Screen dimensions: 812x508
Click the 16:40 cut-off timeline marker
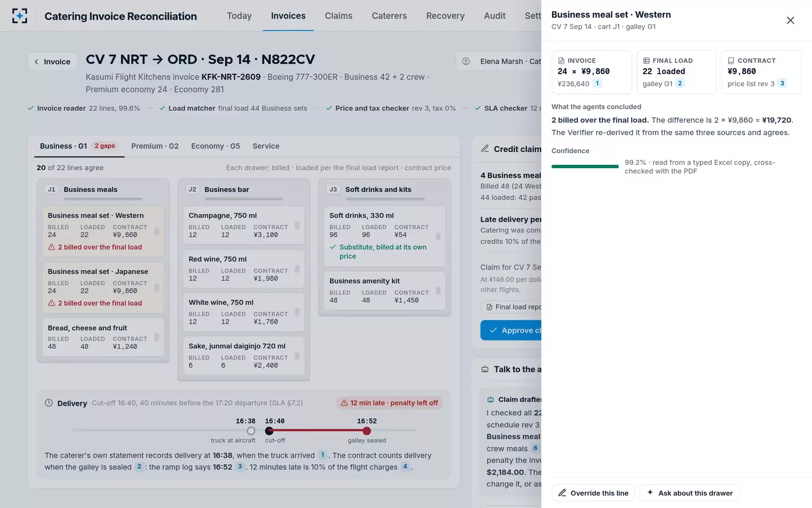(269, 431)
